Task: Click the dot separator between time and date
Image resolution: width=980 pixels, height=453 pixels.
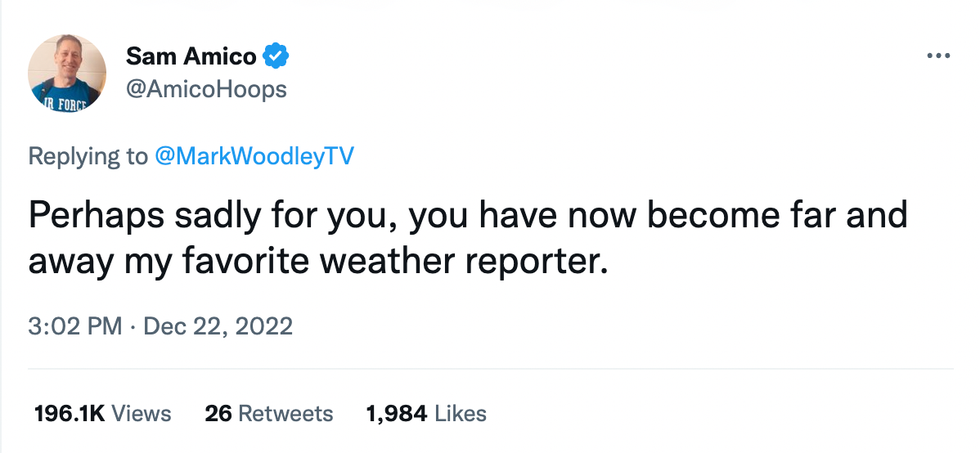Action: (132, 327)
